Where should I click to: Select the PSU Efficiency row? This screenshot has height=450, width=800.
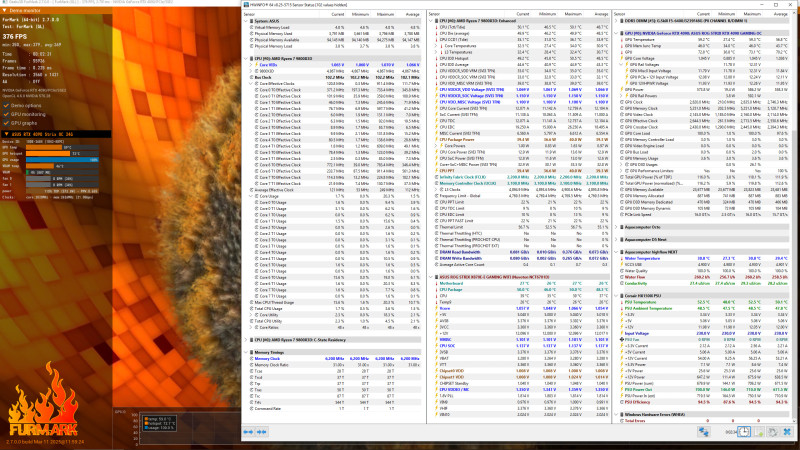(x=703, y=402)
